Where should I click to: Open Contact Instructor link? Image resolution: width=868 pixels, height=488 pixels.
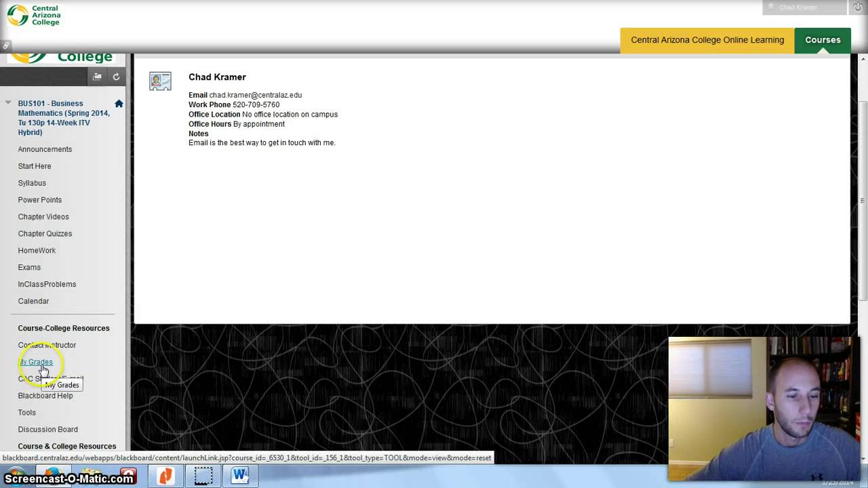[x=47, y=345]
